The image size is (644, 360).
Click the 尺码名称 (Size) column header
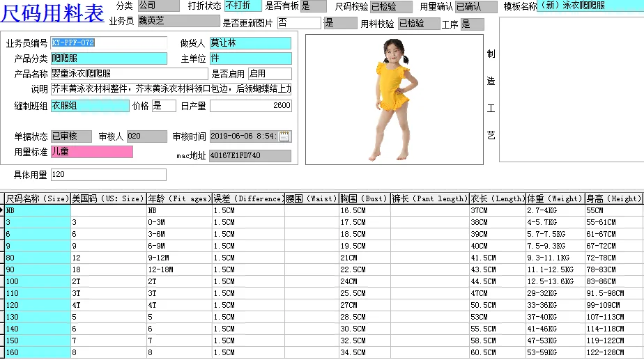pos(38,198)
